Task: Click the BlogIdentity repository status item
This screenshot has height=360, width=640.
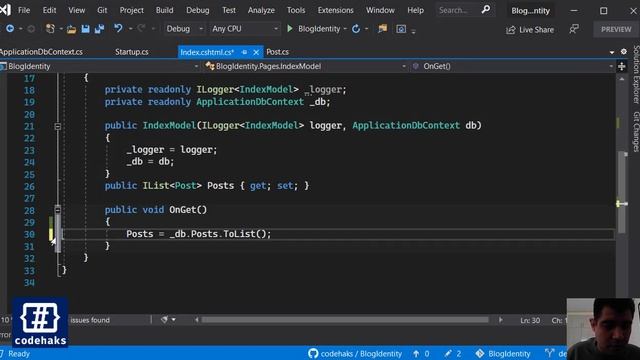Action: pyautogui.click(x=503, y=353)
